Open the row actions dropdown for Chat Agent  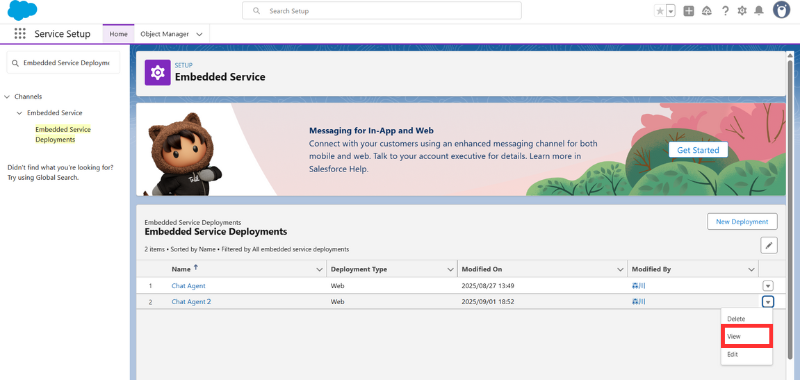tap(768, 286)
